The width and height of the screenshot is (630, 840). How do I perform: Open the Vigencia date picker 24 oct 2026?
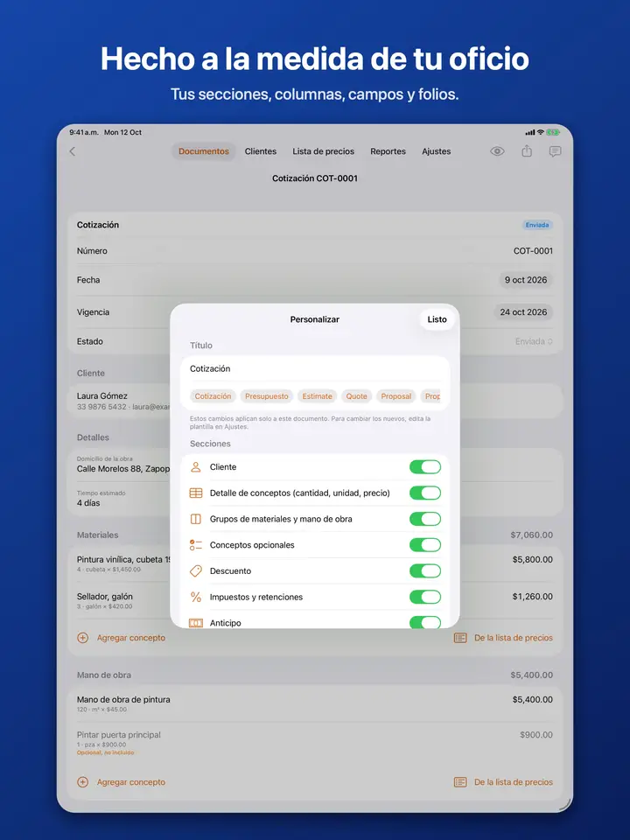(523, 311)
